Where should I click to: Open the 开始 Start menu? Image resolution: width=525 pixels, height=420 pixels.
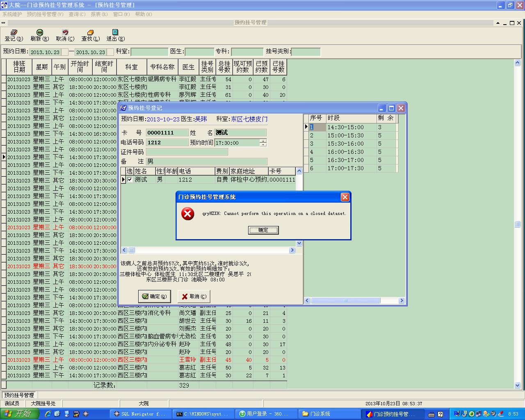[x=19, y=414]
